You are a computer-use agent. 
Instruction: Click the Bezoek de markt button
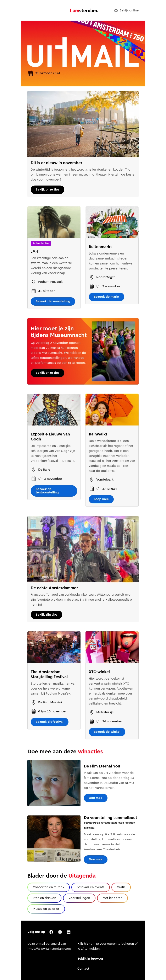click(x=106, y=297)
